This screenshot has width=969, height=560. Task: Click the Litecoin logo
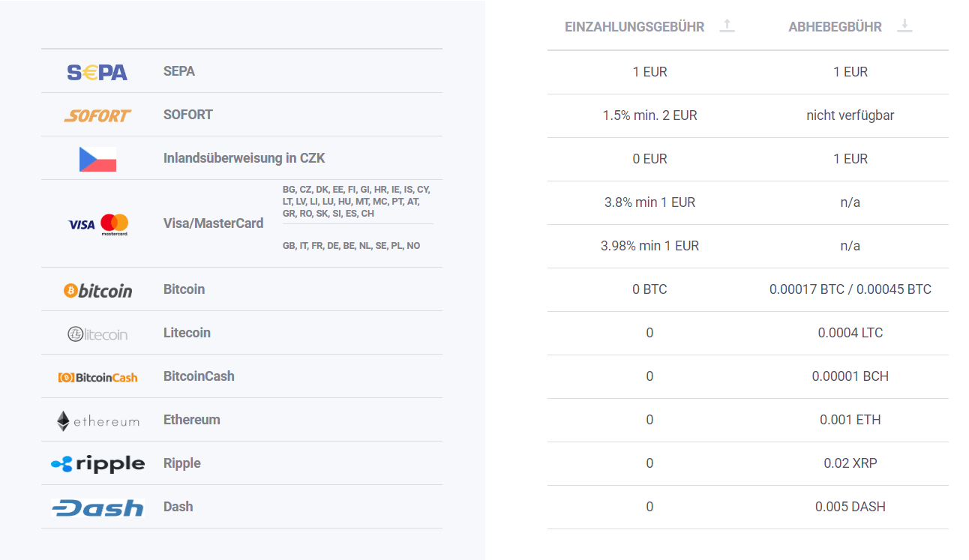[97, 334]
